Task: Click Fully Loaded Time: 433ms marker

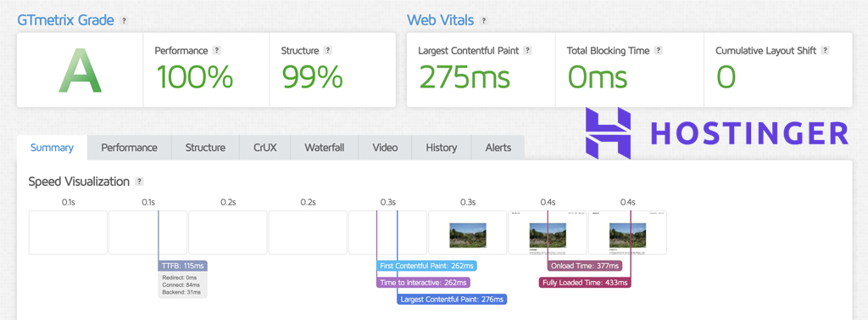Action: tap(585, 283)
